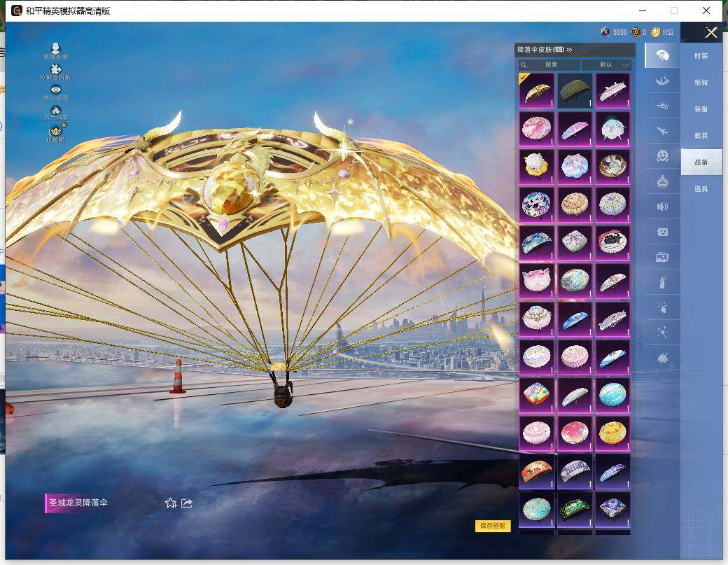
Task: Switch to the 枪械 tab
Action: pyautogui.click(x=701, y=83)
